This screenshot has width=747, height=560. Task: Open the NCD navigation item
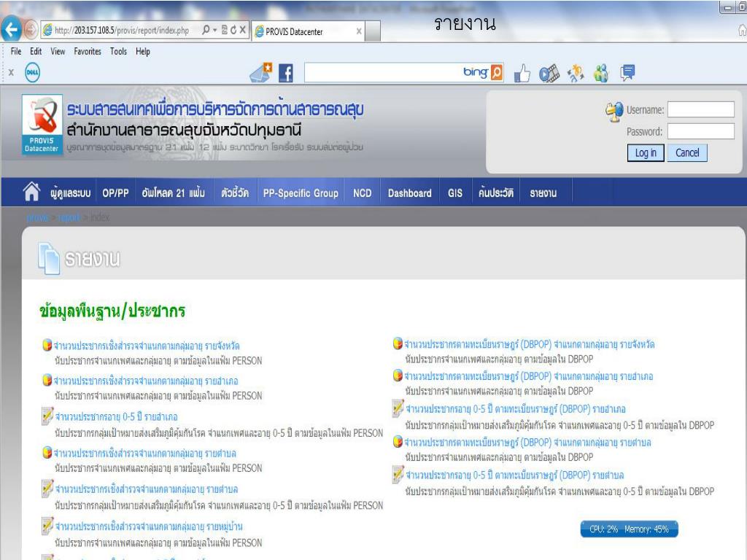coord(362,192)
